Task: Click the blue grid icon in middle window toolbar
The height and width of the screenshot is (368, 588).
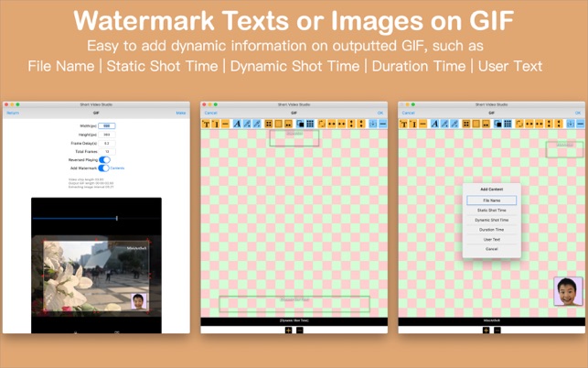Action: click(310, 124)
